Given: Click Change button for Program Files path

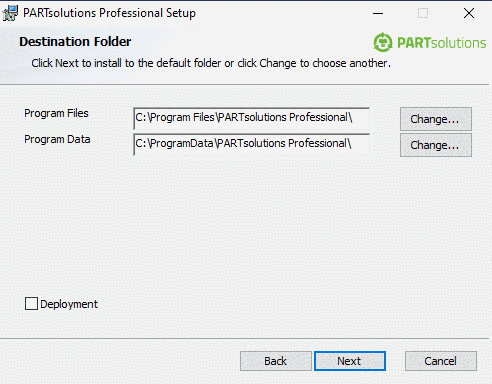Looking at the screenshot, I should coord(436,119).
